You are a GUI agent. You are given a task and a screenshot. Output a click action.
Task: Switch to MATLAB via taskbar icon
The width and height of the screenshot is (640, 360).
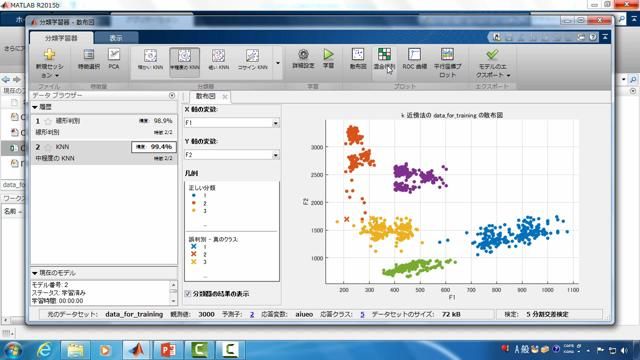pyautogui.click(x=136, y=350)
